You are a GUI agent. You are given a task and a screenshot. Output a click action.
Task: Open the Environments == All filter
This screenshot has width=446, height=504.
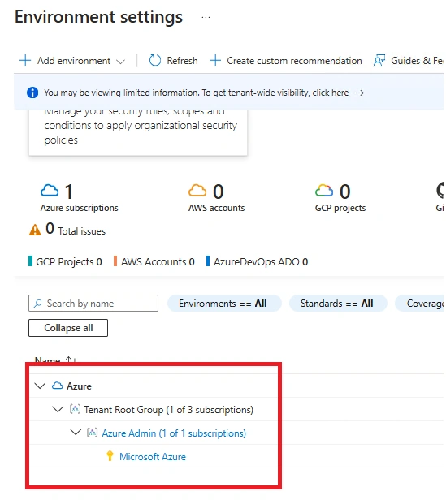(x=224, y=303)
